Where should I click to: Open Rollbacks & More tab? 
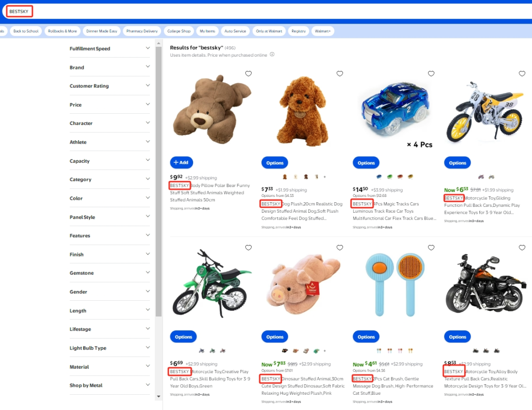click(63, 31)
